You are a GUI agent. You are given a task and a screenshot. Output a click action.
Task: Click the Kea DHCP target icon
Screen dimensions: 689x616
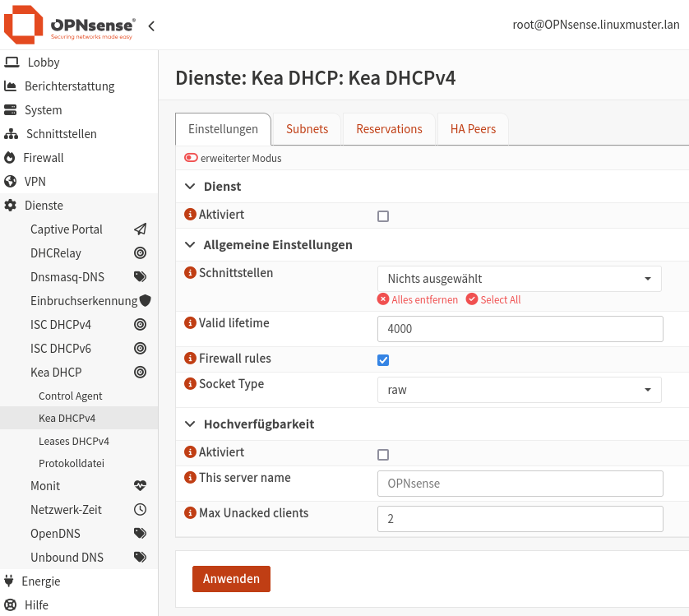140,372
